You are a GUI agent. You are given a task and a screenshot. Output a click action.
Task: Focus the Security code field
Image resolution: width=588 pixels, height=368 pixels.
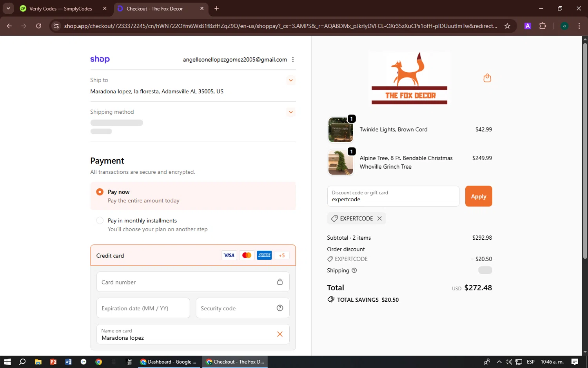pyautogui.click(x=243, y=308)
